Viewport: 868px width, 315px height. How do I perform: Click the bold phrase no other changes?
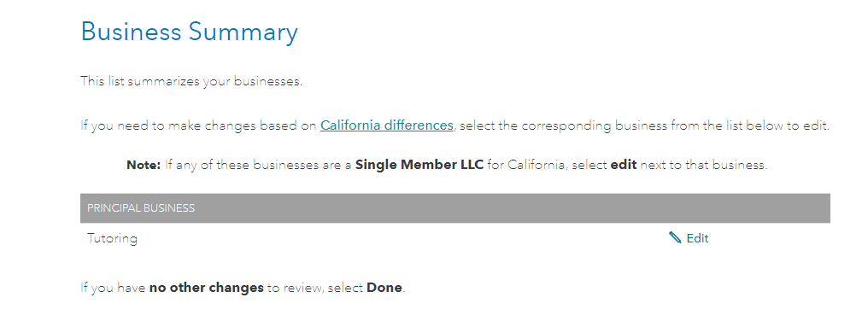(x=207, y=288)
